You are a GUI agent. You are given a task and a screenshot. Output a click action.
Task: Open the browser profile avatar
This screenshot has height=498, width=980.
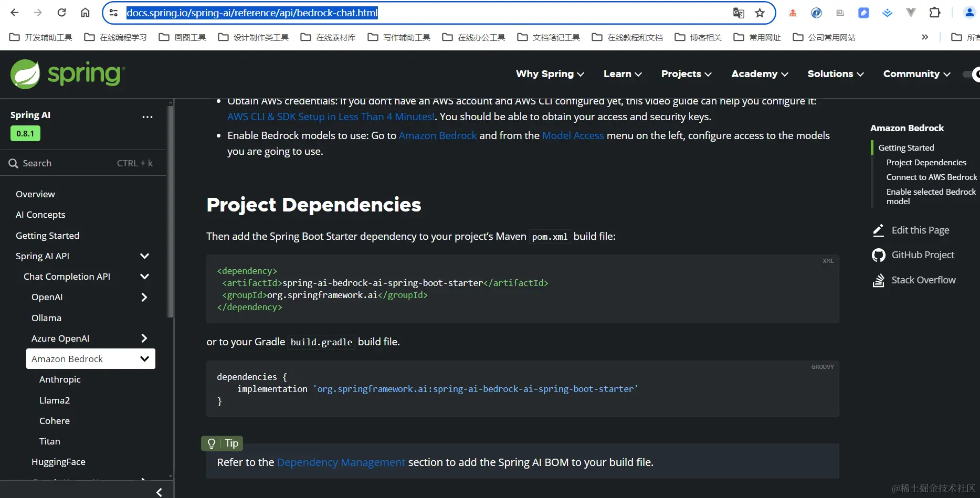970,13
